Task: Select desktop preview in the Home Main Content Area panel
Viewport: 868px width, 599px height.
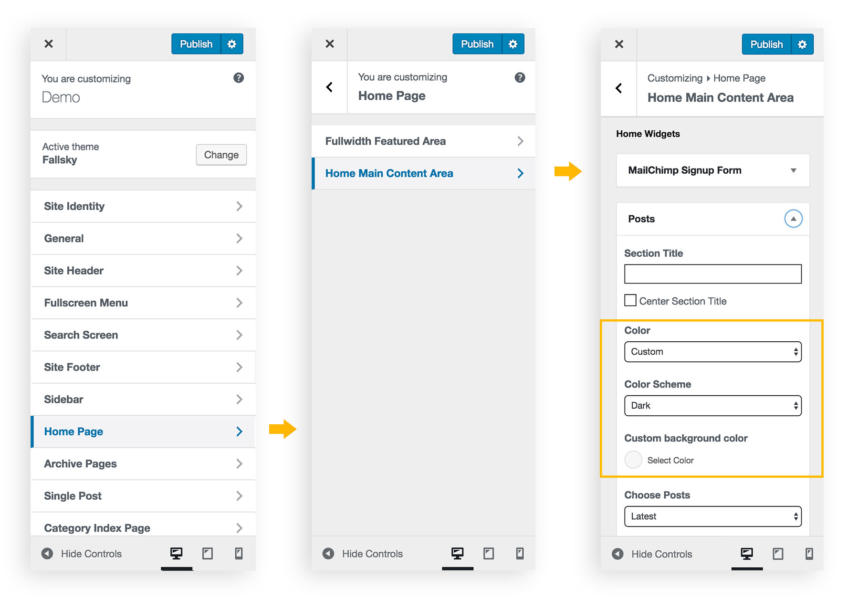Action: pos(747,553)
